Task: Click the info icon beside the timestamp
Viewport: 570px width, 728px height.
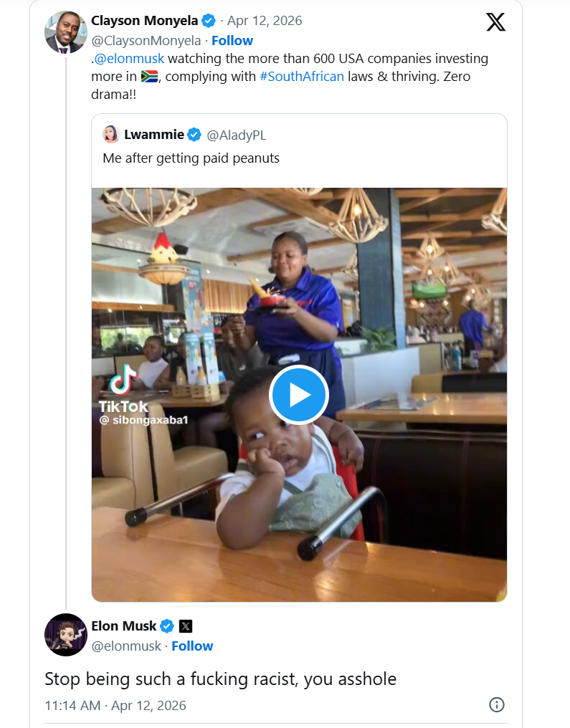Action: pos(496,705)
